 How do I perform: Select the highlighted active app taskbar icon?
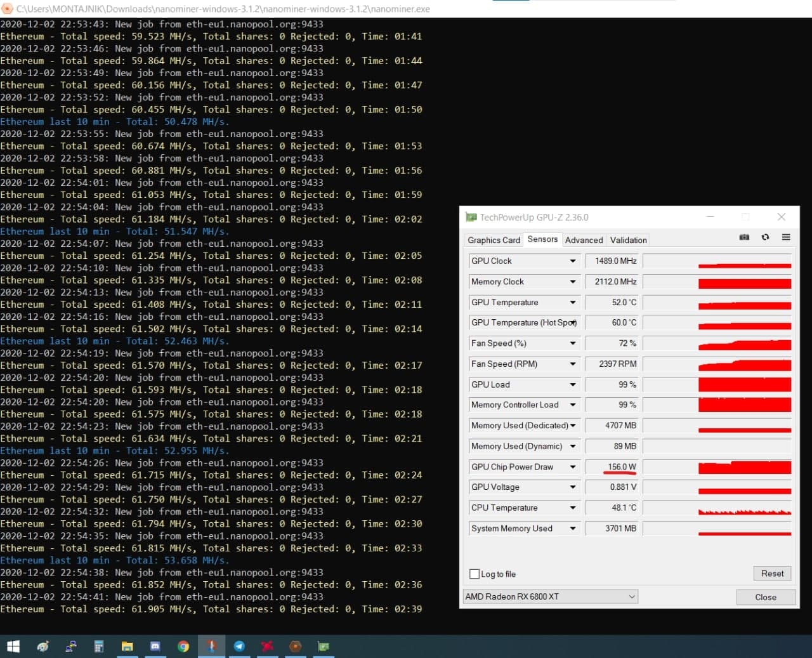(x=211, y=646)
